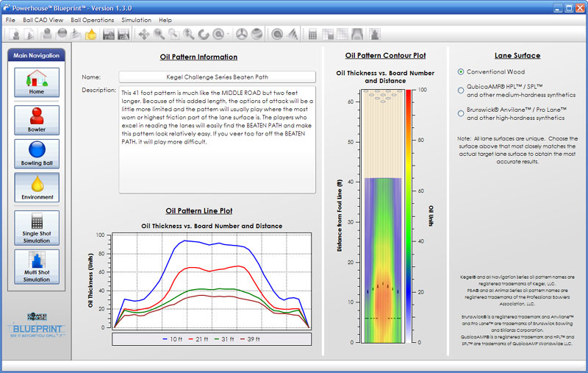The image size is (588, 373).
Task: Click the concentric-ring core toolbar icon
Action: [x=277, y=35]
